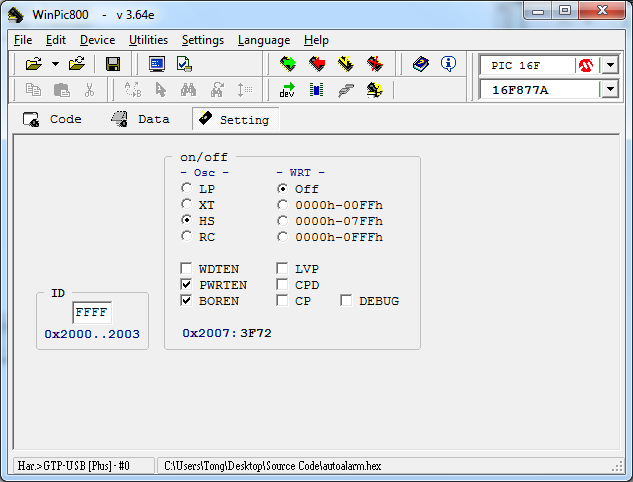This screenshot has height=482, width=633.
Task: Open the Device menu
Action: tap(98, 40)
